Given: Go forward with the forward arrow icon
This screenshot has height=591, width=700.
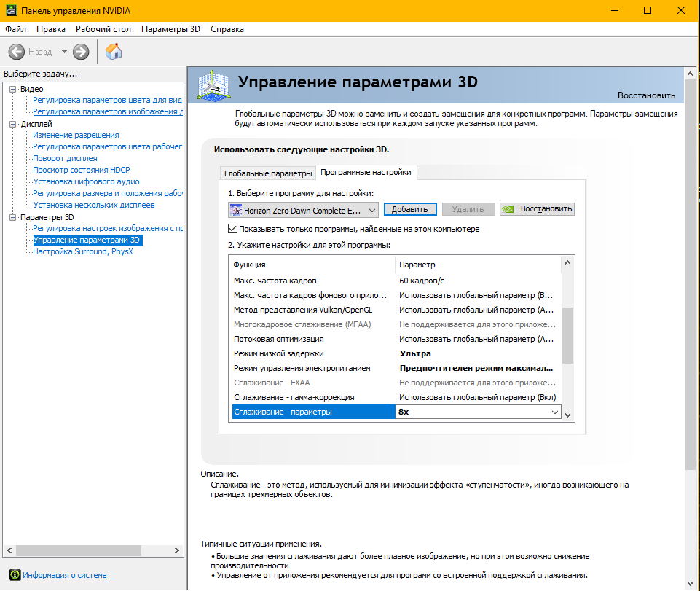Looking at the screenshot, I should [81, 52].
